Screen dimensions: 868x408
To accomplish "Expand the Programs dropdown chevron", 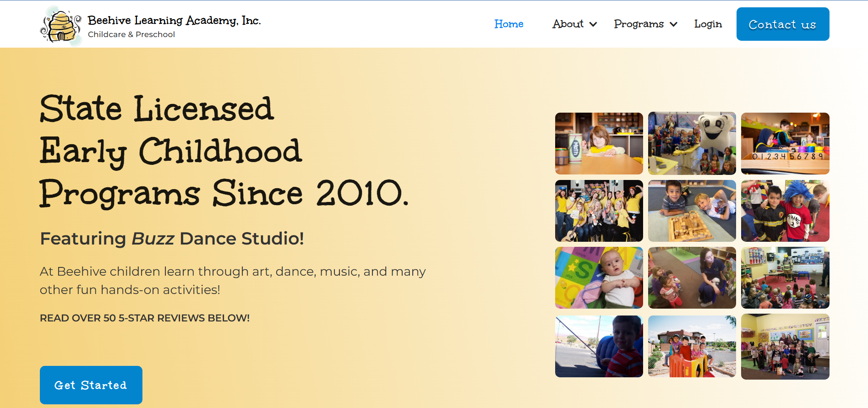I will (673, 24).
